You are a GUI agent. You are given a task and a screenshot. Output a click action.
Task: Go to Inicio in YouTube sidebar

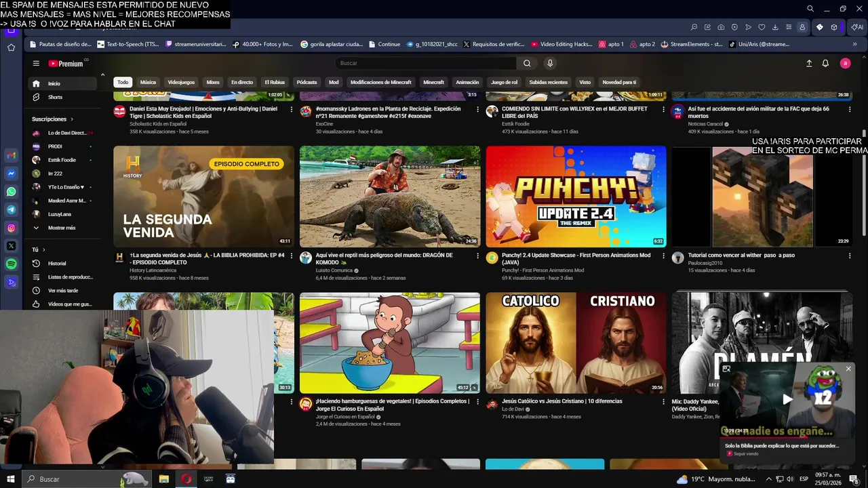pyautogui.click(x=63, y=83)
